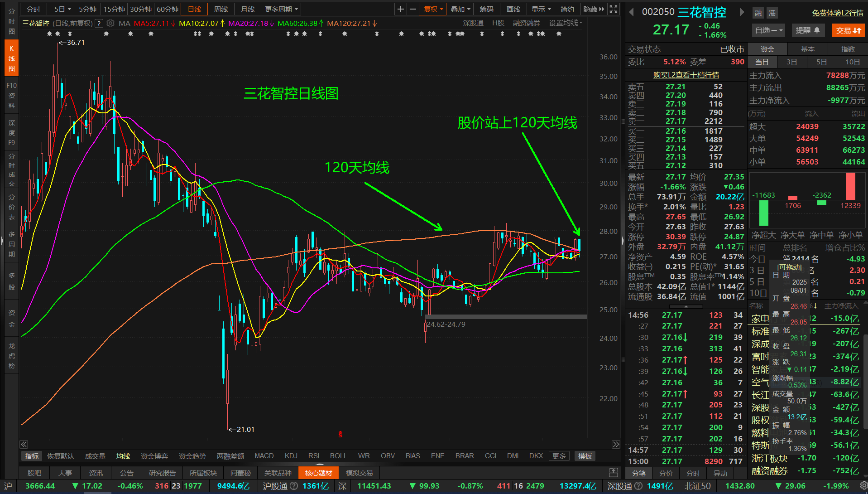
Task: Open 分时成交 sidebar item
Action: click(11, 170)
